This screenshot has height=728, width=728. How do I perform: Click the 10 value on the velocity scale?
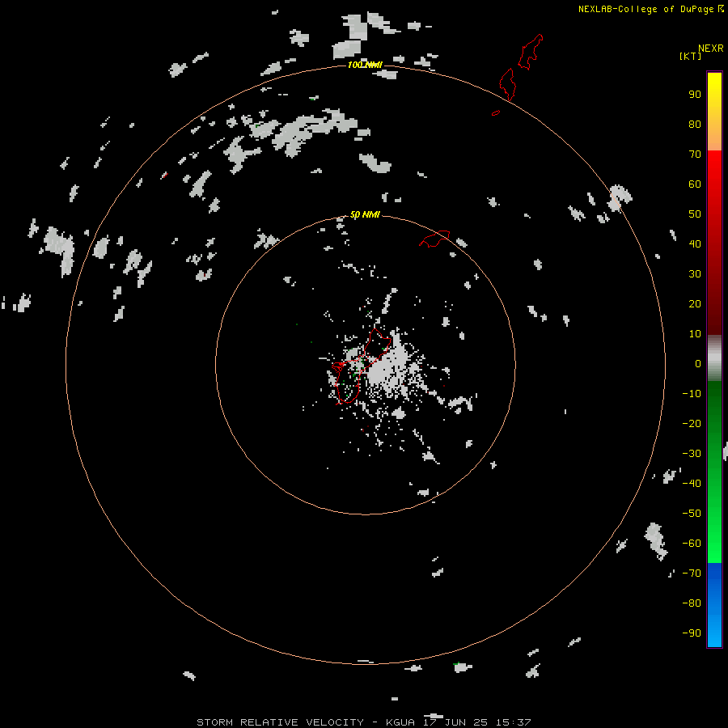tap(695, 334)
